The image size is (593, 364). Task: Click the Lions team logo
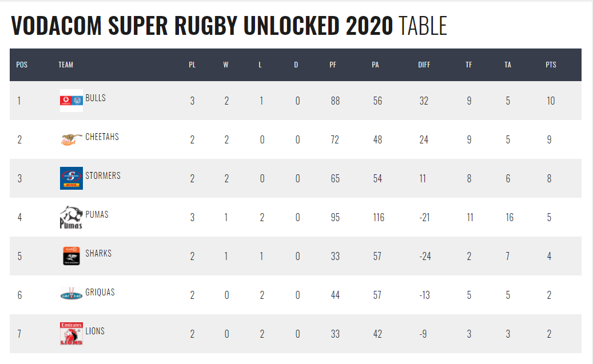pos(71,333)
